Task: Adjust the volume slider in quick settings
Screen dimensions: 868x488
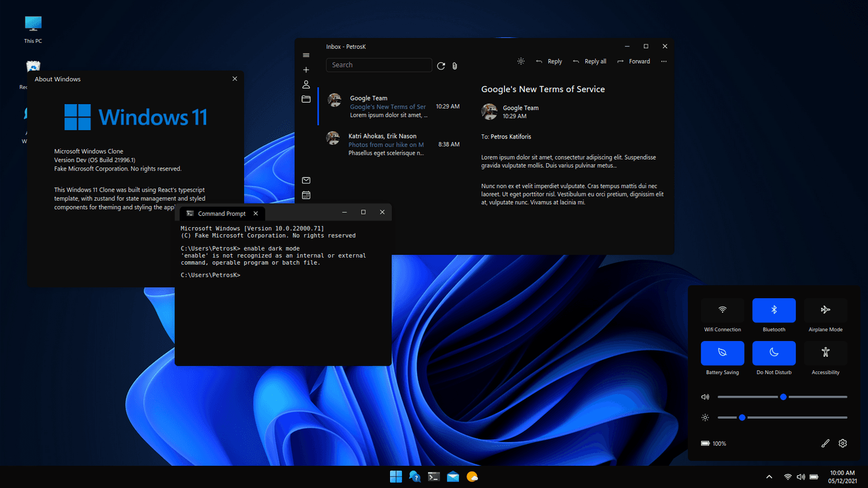Action: tap(782, 397)
